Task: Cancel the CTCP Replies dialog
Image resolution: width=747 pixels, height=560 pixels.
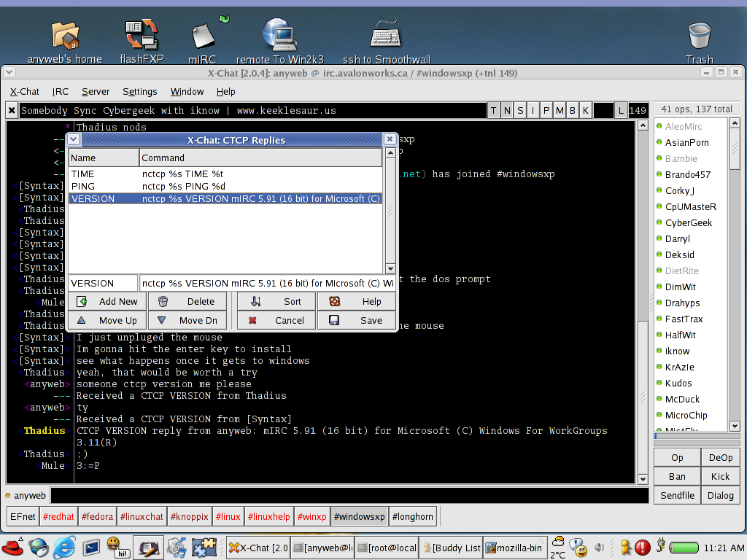Action: click(276, 321)
